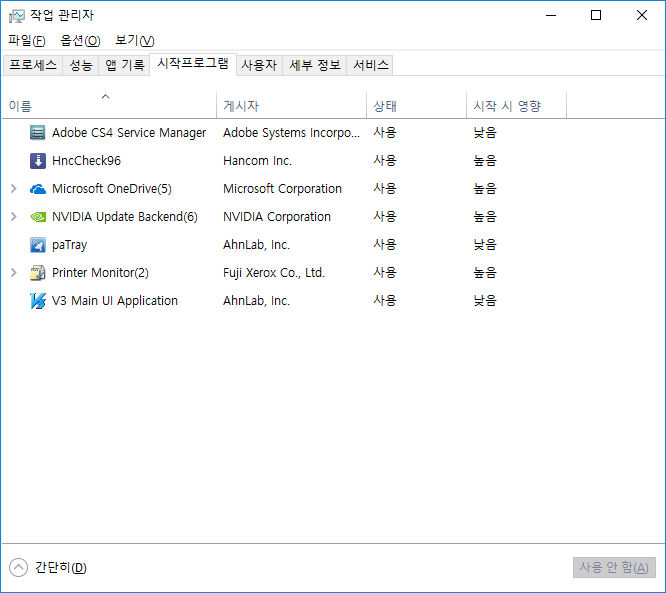Select the Adobe CS4 Service Manager row name
Image resolution: width=666 pixels, height=593 pixels.
point(129,133)
